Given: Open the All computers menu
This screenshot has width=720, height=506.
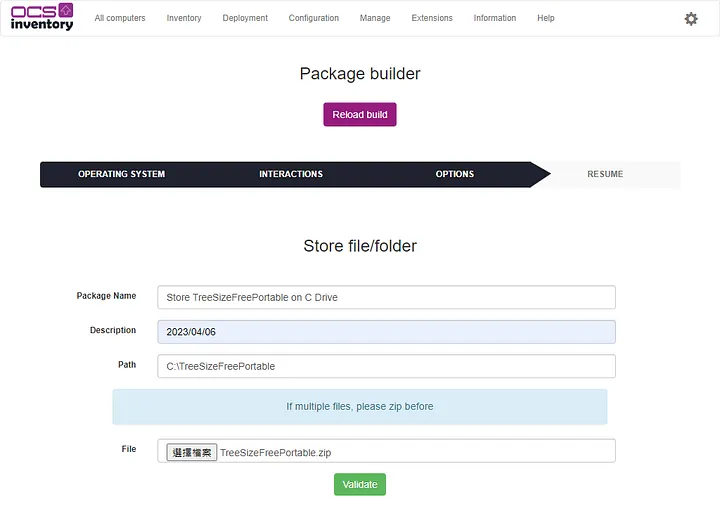Looking at the screenshot, I should coord(120,18).
